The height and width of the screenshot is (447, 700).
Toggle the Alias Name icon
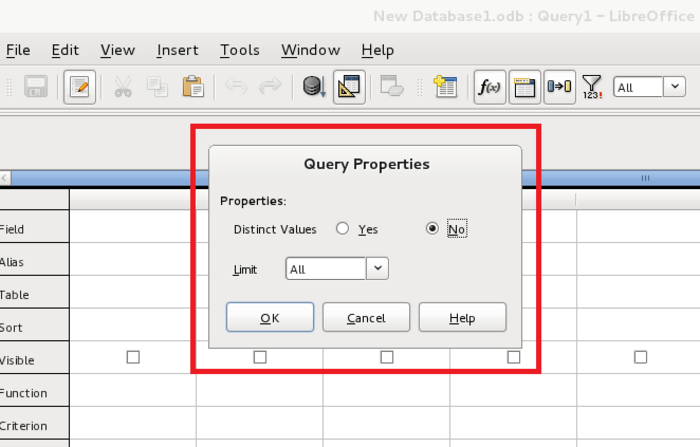point(559,87)
